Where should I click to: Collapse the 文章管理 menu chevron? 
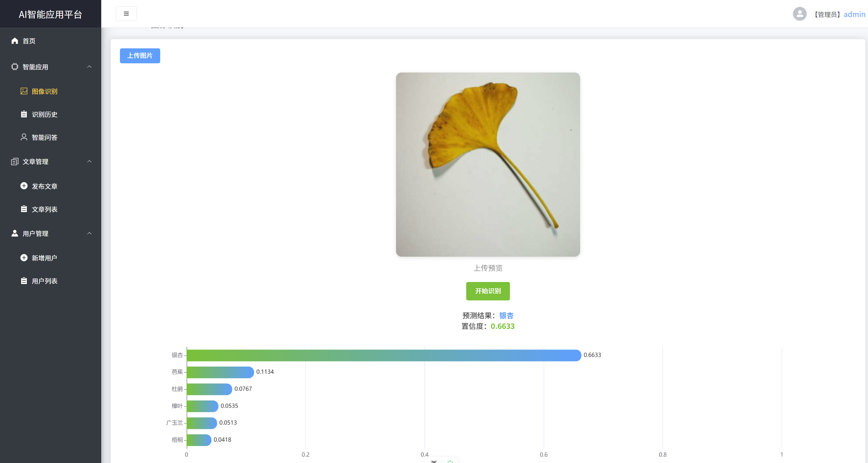coord(89,161)
